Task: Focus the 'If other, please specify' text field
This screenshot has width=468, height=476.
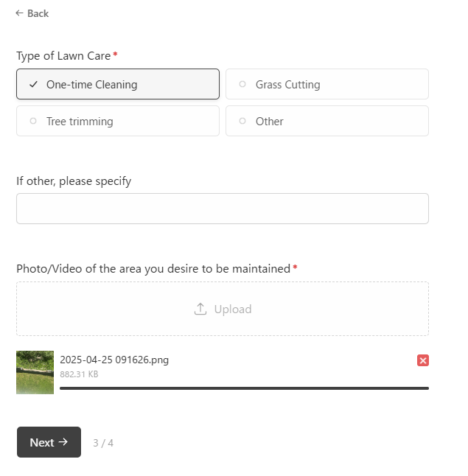Action: 222,209
